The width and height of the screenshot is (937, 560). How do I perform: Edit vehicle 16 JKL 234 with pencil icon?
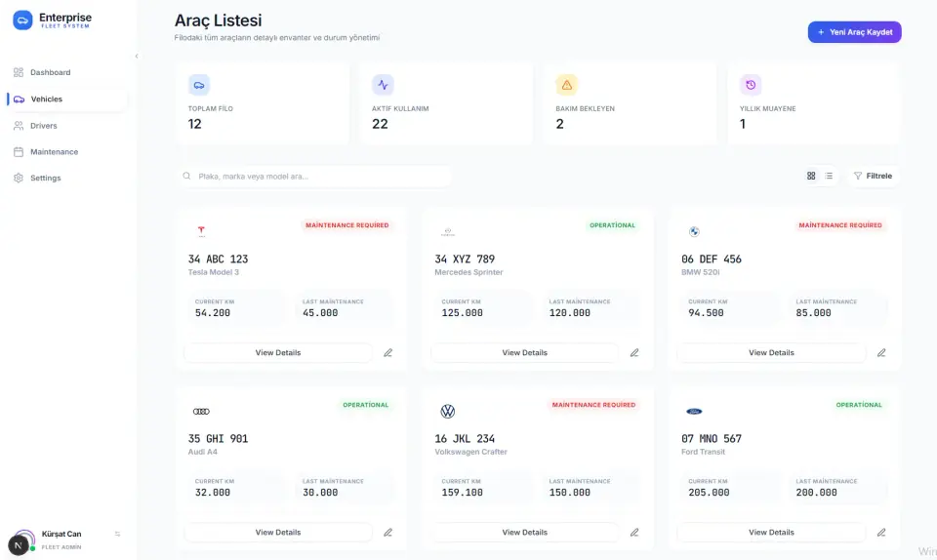point(634,533)
